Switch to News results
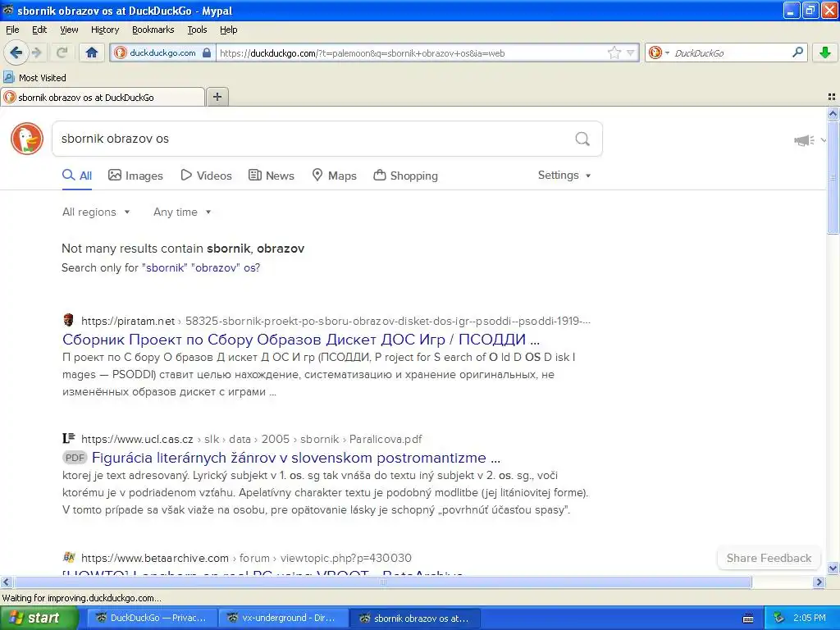Viewport: 840px width, 630px height. coord(271,176)
